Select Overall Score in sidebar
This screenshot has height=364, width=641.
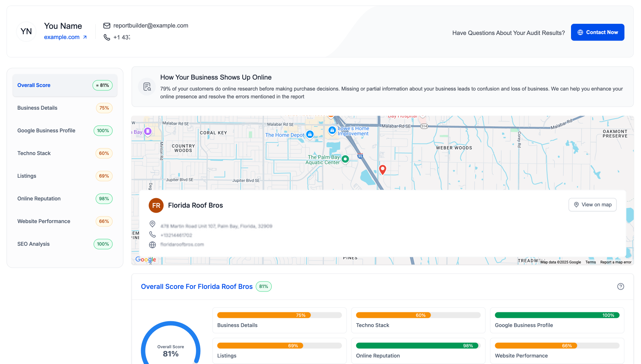click(x=65, y=85)
